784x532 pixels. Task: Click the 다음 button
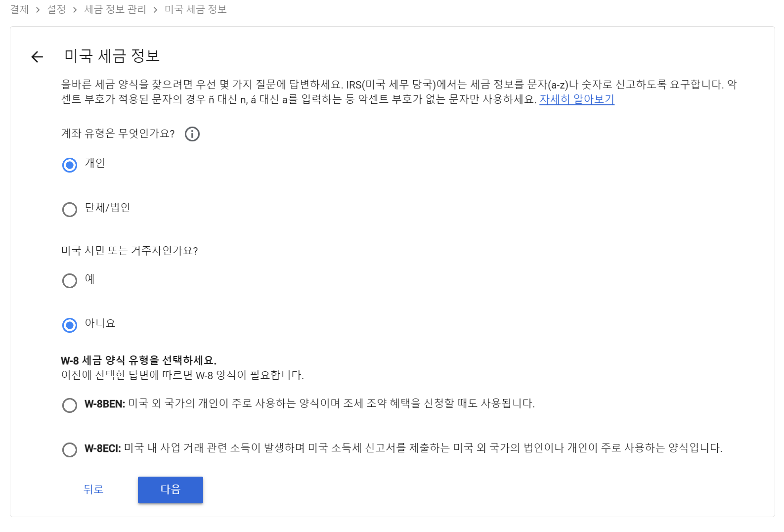click(x=170, y=489)
